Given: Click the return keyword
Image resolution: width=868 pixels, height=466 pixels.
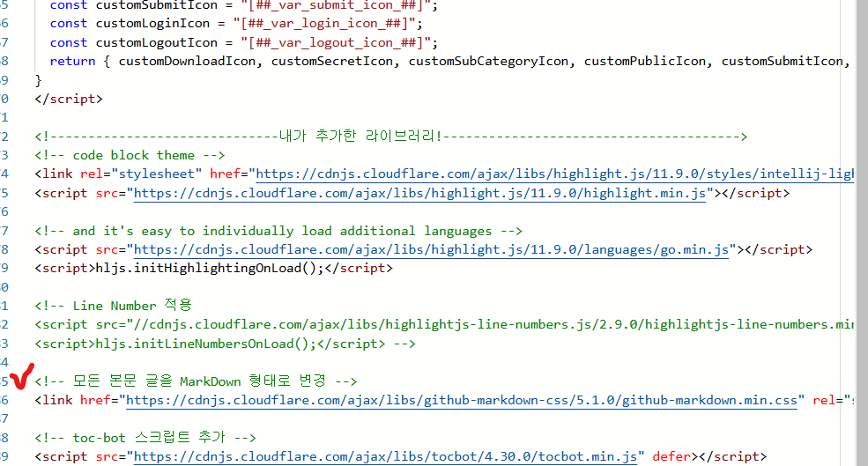Looking at the screenshot, I should coord(72,62).
